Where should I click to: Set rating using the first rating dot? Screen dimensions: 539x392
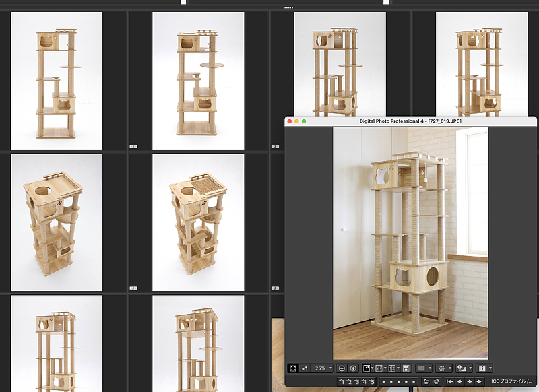point(383,382)
